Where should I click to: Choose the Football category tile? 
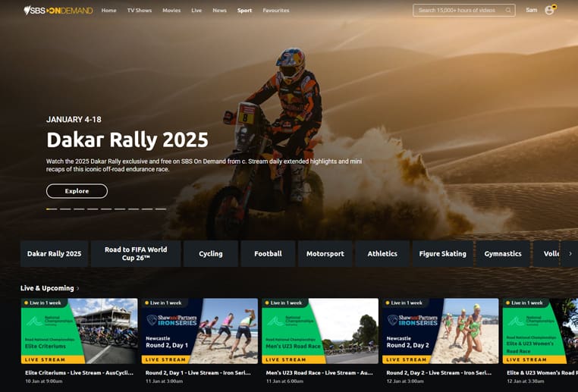coord(268,253)
